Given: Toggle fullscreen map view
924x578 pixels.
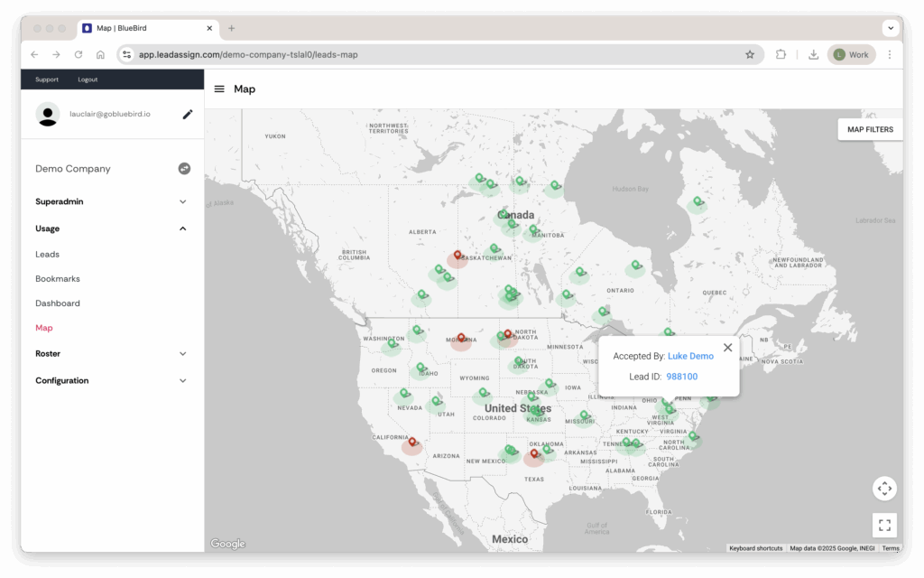Looking at the screenshot, I should [884, 525].
